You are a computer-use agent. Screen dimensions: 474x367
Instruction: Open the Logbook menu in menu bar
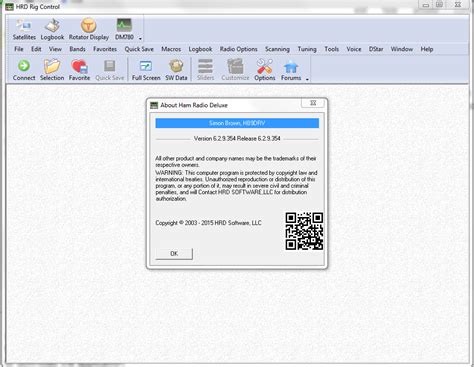[200, 49]
